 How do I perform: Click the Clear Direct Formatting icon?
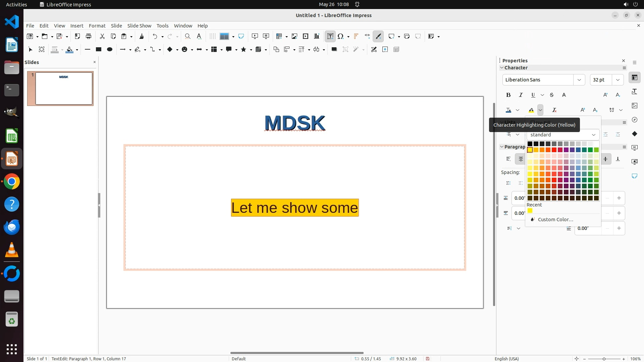coord(554,110)
